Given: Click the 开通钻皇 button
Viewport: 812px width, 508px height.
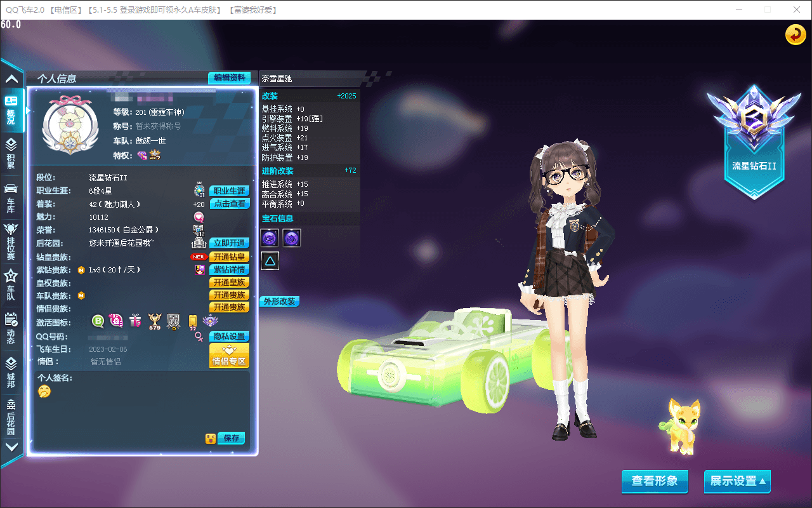Looking at the screenshot, I should (x=229, y=257).
